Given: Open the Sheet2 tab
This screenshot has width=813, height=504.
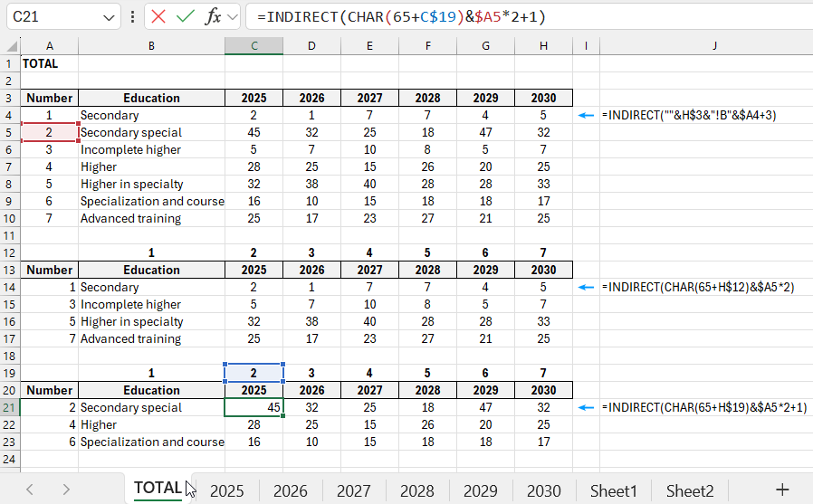Looking at the screenshot, I should (x=690, y=490).
